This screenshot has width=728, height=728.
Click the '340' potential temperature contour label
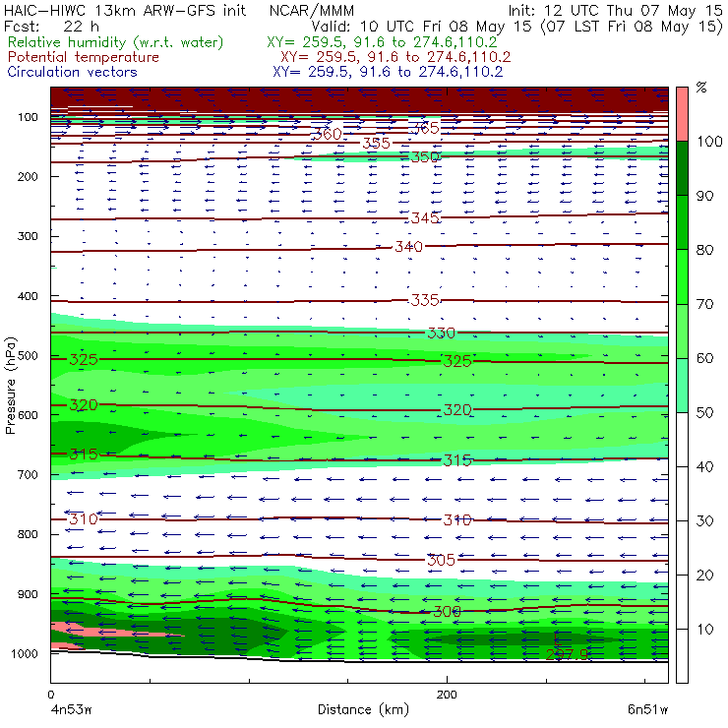[408, 247]
